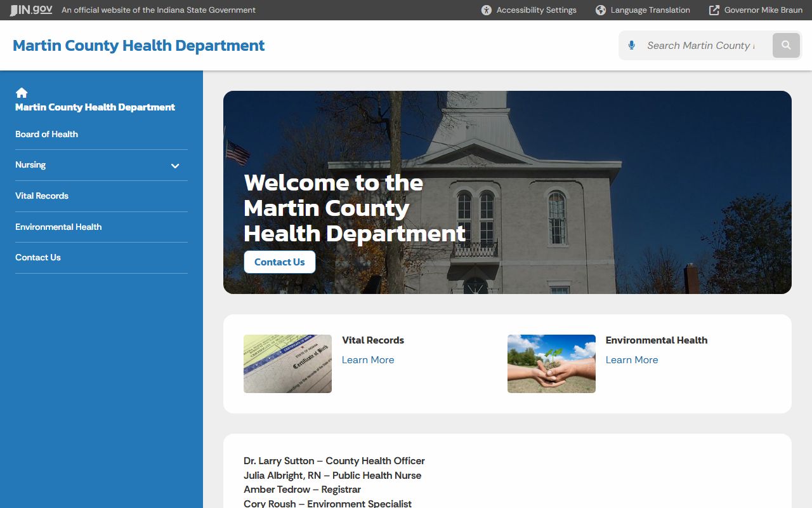Select the Cory Roush staff line
Viewport: 812px width, 508px height.
tap(327, 504)
